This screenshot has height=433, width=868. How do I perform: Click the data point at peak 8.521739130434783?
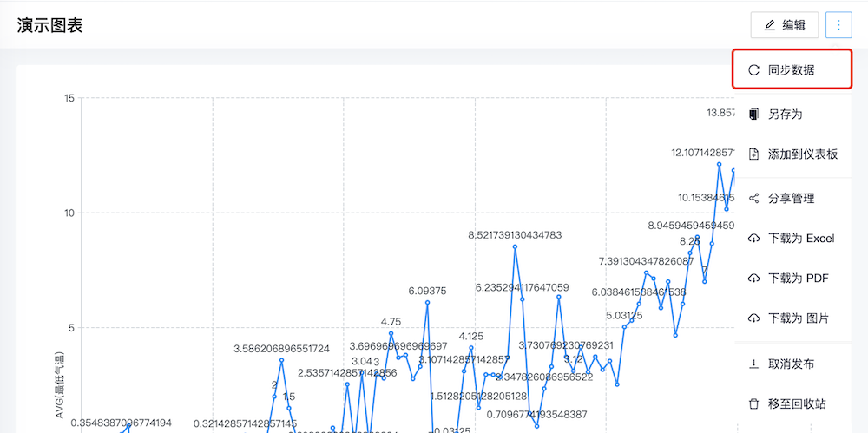(x=515, y=246)
